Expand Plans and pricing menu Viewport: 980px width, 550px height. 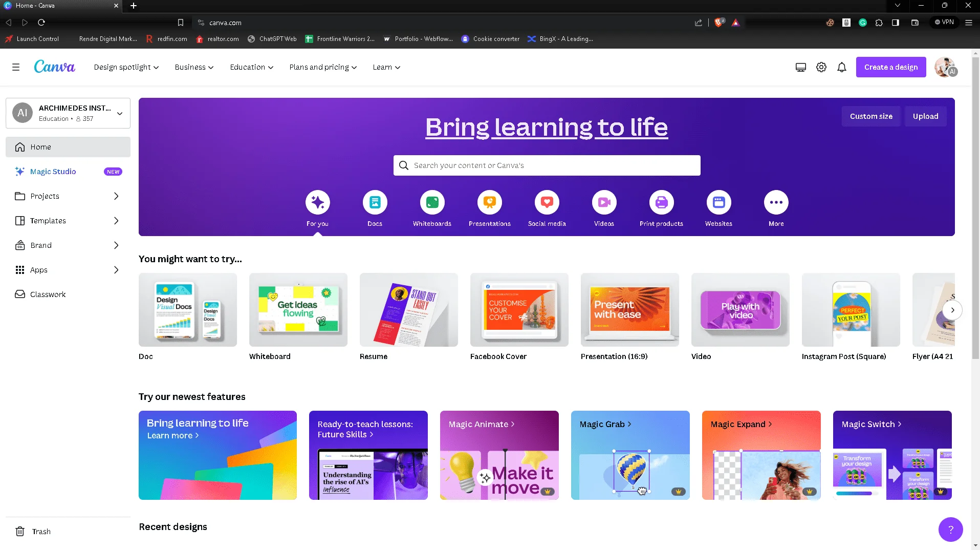pyautogui.click(x=323, y=67)
